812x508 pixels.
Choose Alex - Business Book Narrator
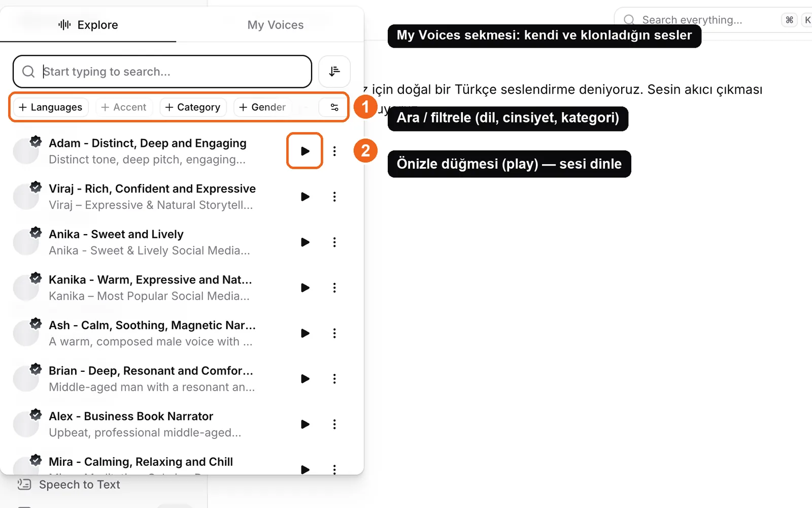tap(131, 417)
